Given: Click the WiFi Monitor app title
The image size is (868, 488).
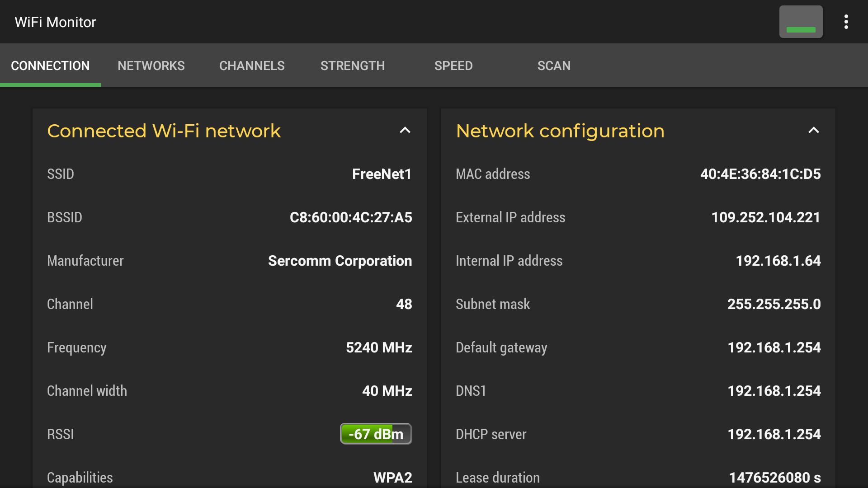Looking at the screenshot, I should click(x=55, y=22).
